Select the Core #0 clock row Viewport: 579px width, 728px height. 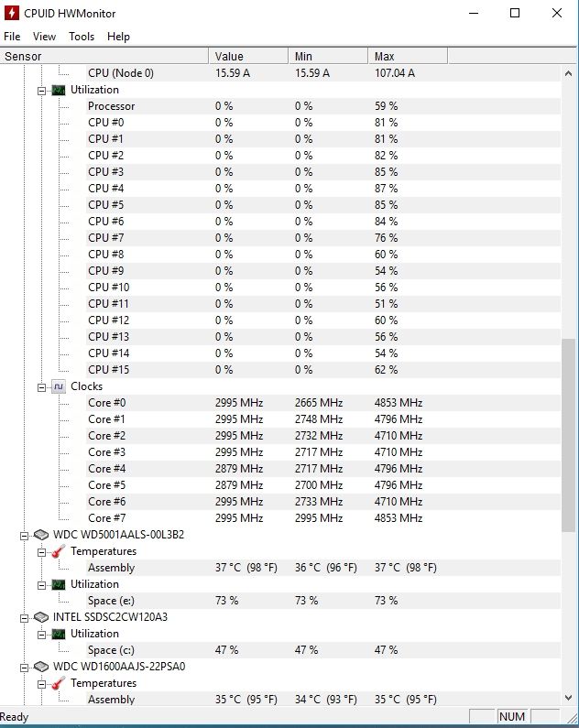[107, 403]
